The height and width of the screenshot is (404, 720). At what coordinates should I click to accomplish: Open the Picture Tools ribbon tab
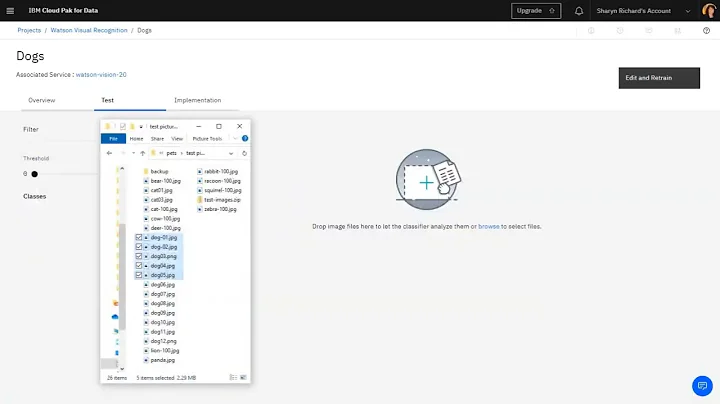(x=207, y=138)
